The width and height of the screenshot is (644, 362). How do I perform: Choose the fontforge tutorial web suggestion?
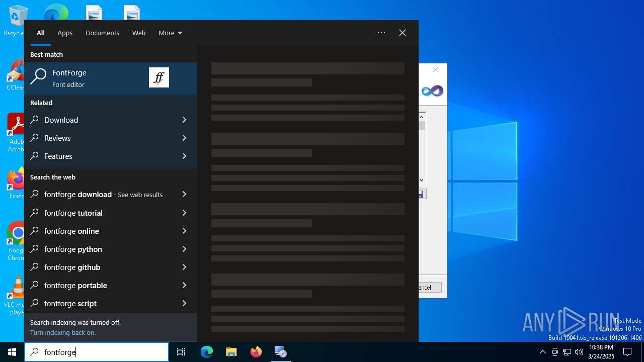coord(111,213)
